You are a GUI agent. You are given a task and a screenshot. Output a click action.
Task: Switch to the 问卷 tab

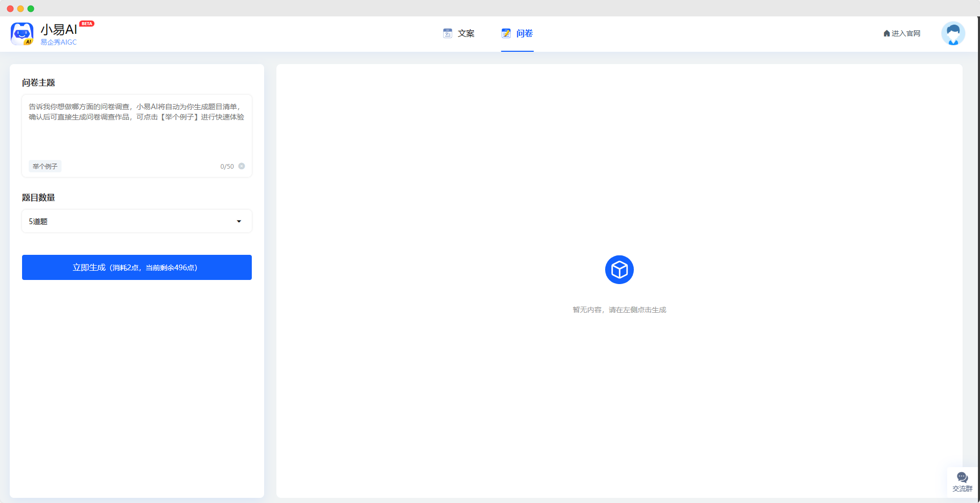517,33
